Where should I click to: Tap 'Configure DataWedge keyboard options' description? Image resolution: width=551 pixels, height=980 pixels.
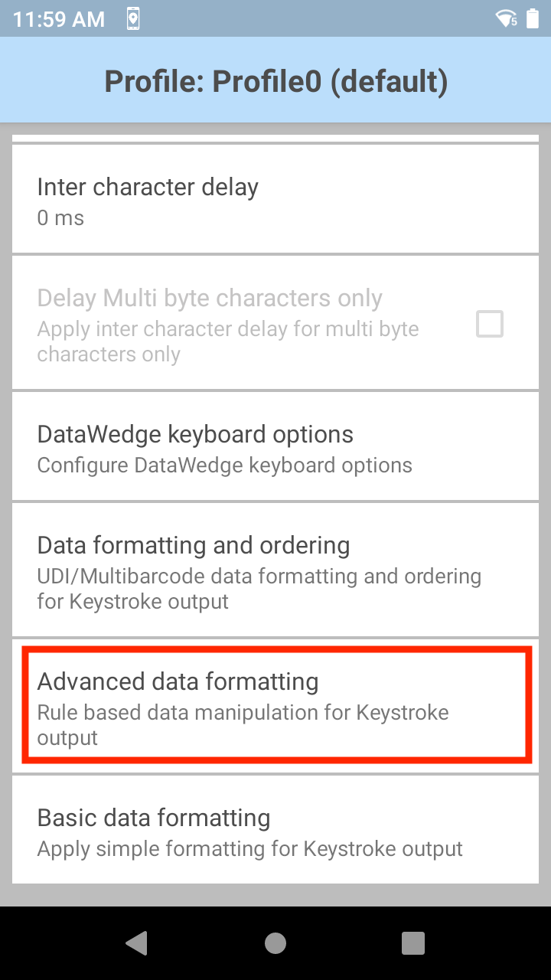pos(225,465)
